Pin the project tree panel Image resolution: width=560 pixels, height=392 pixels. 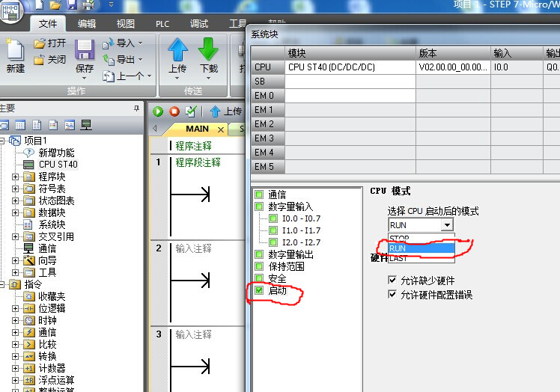coord(136,108)
